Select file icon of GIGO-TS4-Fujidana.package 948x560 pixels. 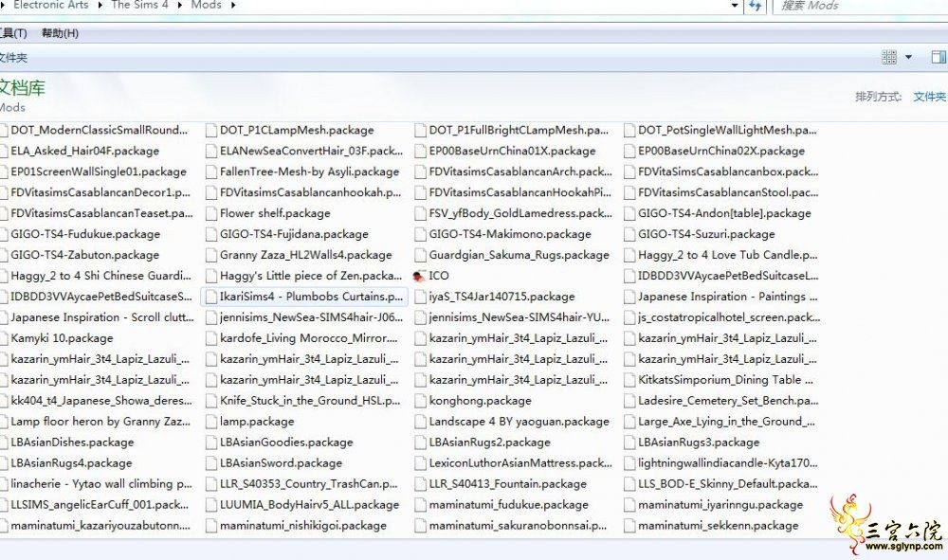click(x=211, y=234)
